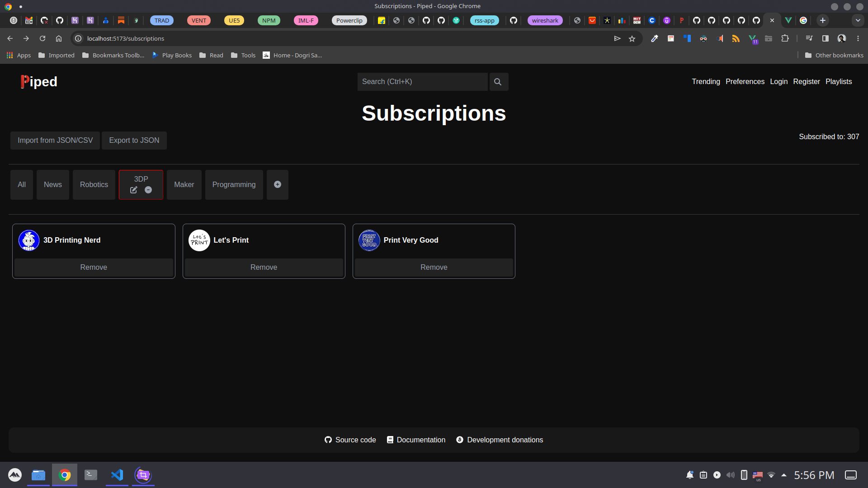Expand the tab search chevron
868x488 pixels.
tap(858, 20)
